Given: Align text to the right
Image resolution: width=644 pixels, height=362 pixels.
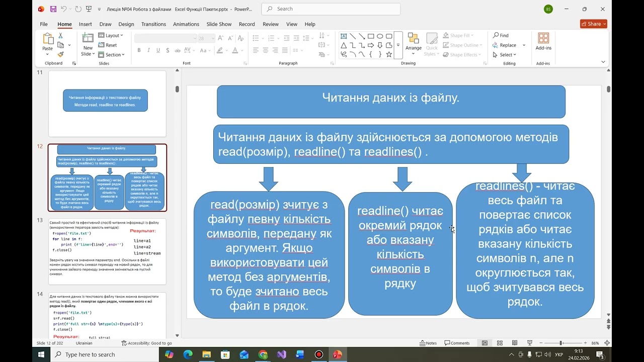Looking at the screenshot, I should [x=275, y=50].
